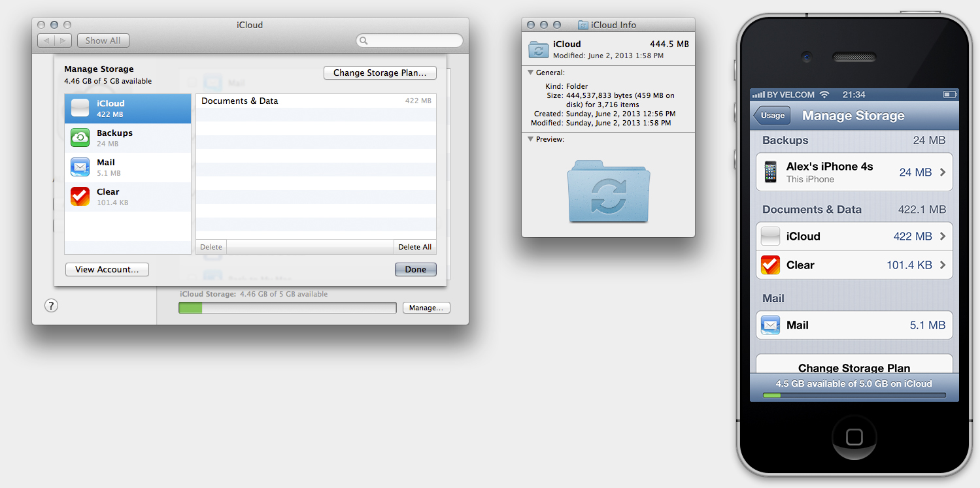The width and height of the screenshot is (980, 488).
Task: Click the 'Manage Storage' heading in the sheet
Action: [x=99, y=69]
